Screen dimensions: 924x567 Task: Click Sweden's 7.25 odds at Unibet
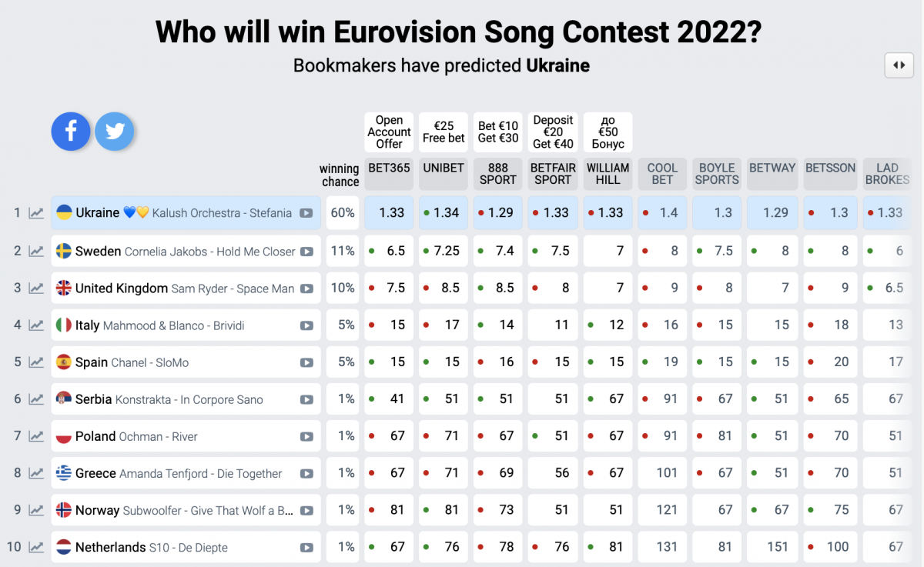tap(444, 252)
